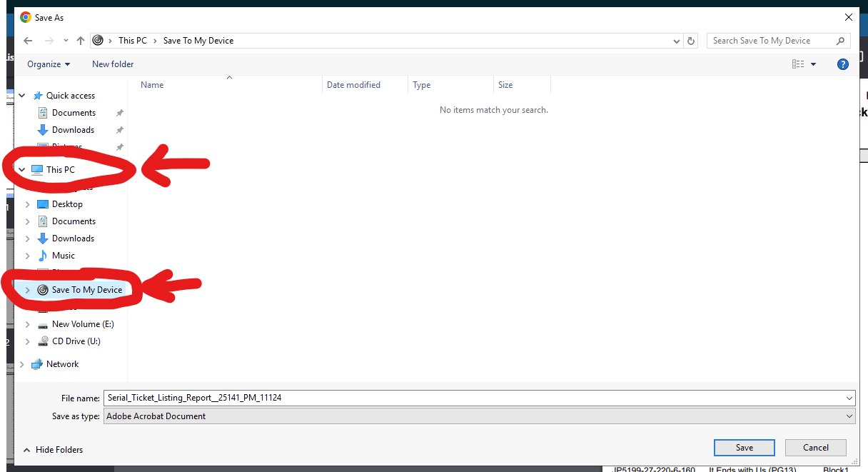Click inside the File name input field

point(428,398)
